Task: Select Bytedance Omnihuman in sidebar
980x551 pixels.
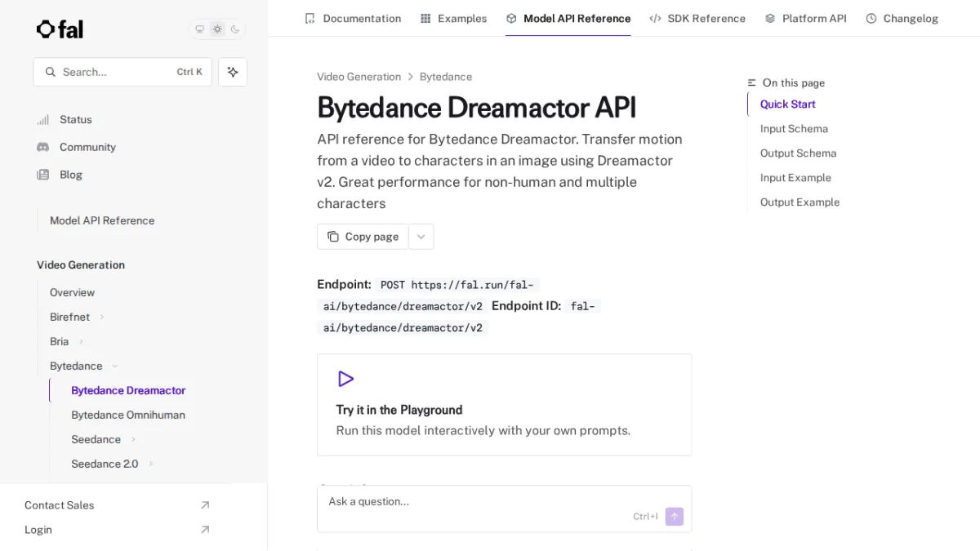Action: tap(128, 415)
